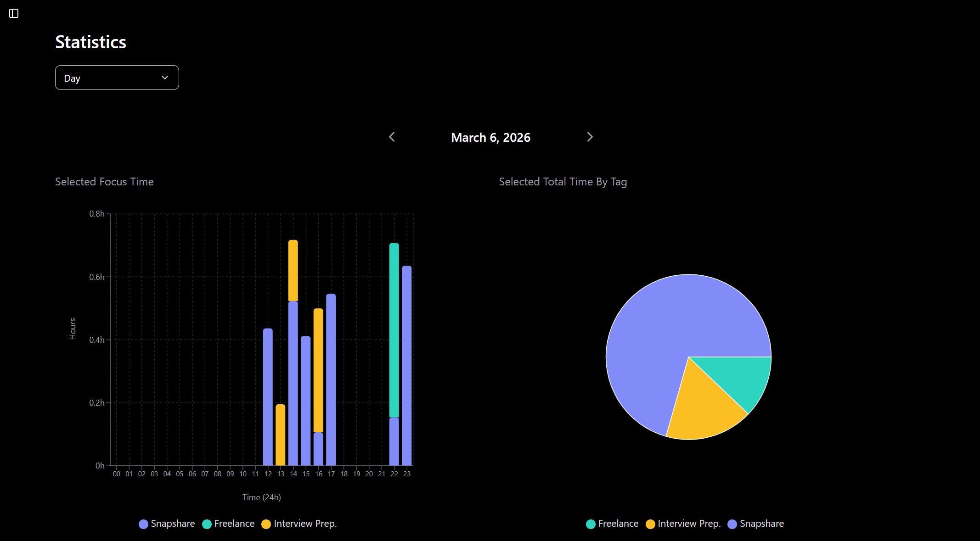
Task: Click the Freelance legend dot under pie chart
Action: tap(590, 524)
